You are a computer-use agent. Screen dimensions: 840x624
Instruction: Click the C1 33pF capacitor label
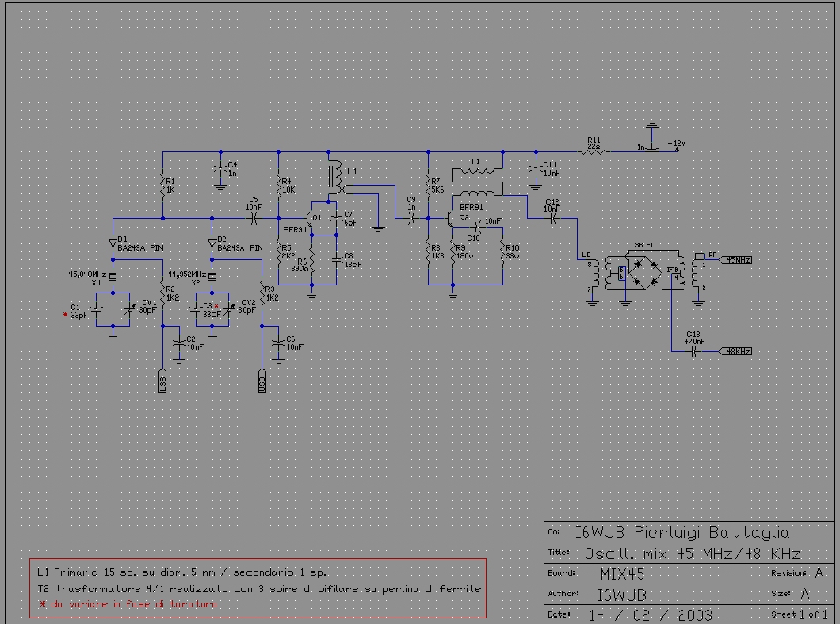(x=78, y=312)
